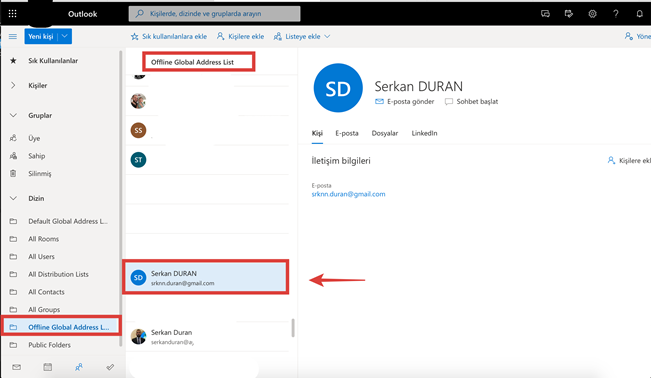This screenshot has height=378, width=651.
Task: Switch to Calendar icon at bottom
Action: pos(48,367)
